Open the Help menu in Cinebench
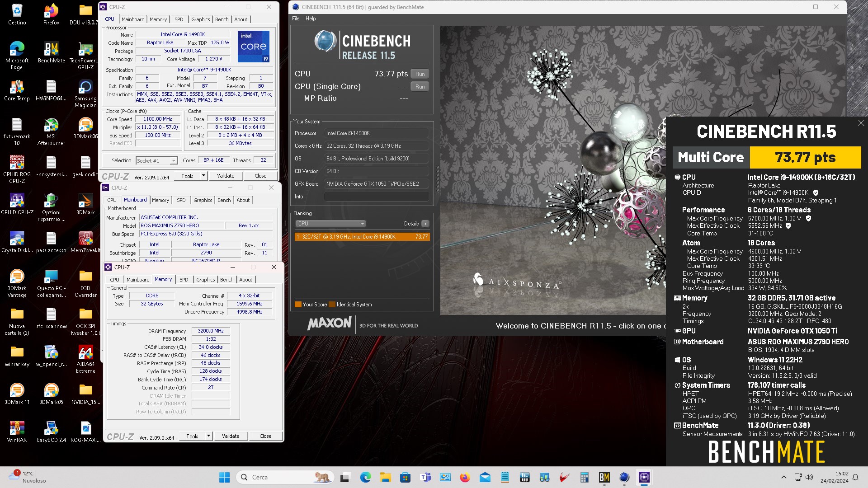 [x=311, y=19]
